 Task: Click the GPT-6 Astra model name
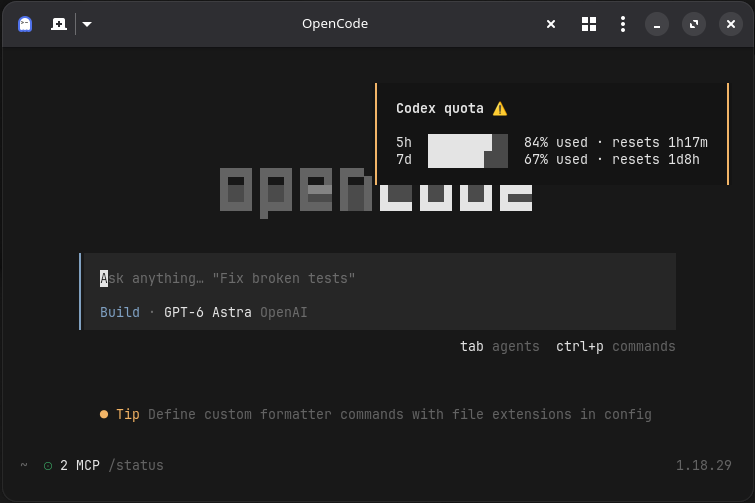point(208,312)
